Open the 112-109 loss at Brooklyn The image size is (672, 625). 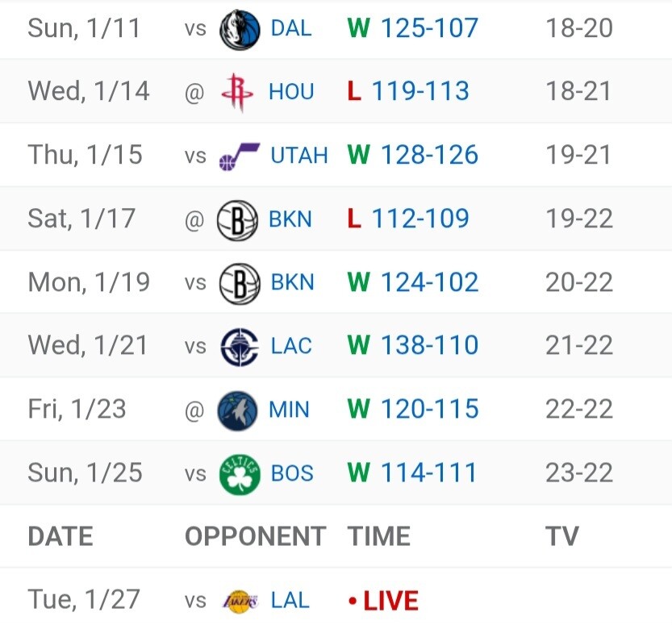[419, 219]
